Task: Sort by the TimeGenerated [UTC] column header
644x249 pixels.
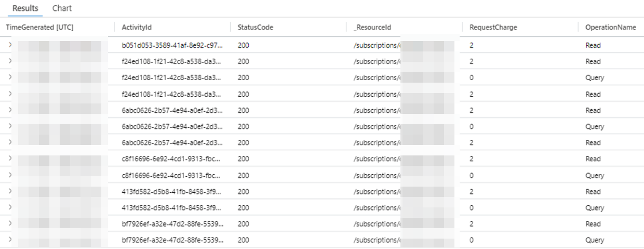Action: pos(39,28)
